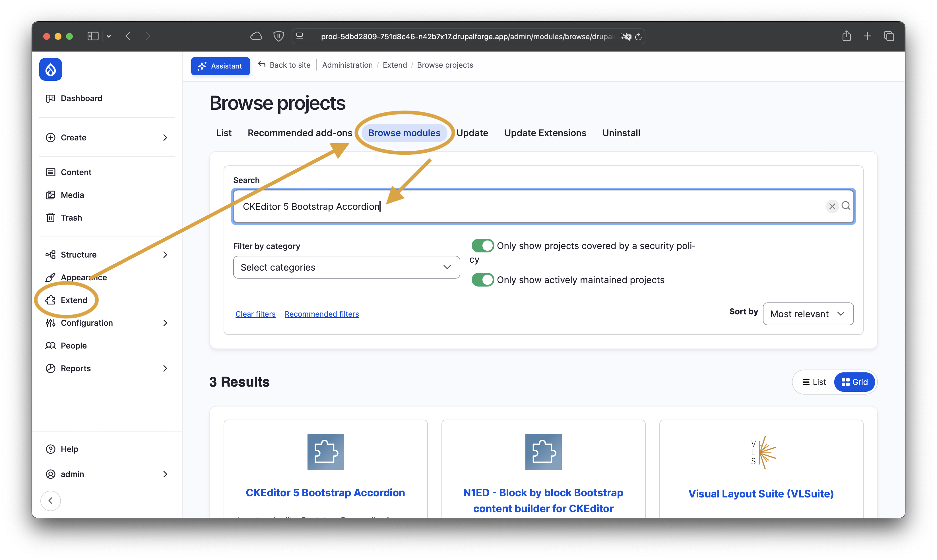Collapse the sidebar with the round arrow button
This screenshot has width=937, height=560.
click(x=51, y=500)
